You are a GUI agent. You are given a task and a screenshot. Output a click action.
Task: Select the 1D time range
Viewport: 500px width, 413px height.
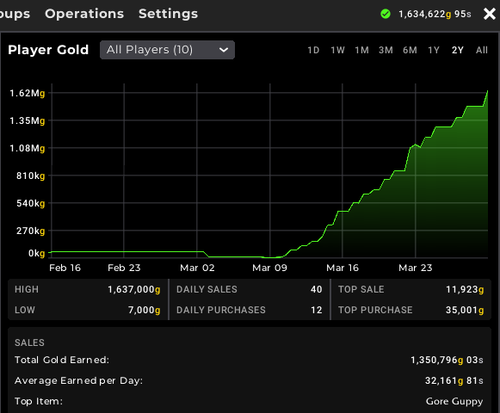tap(313, 50)
